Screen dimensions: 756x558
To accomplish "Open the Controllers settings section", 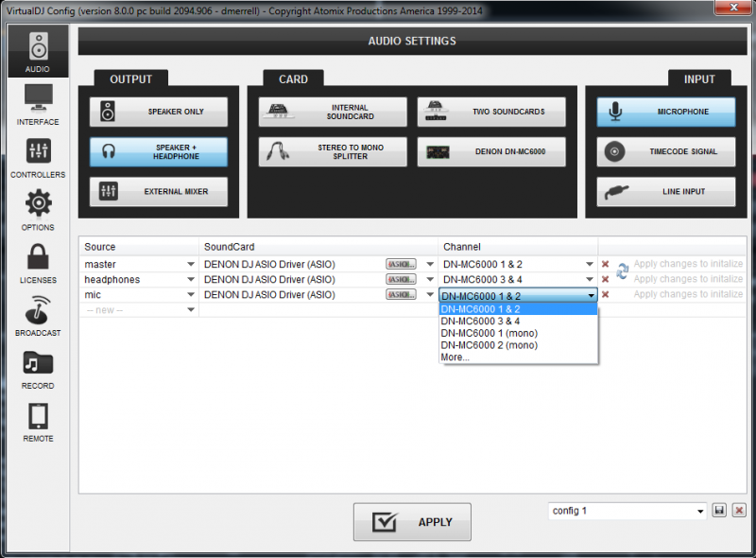I will coord(38,158).
